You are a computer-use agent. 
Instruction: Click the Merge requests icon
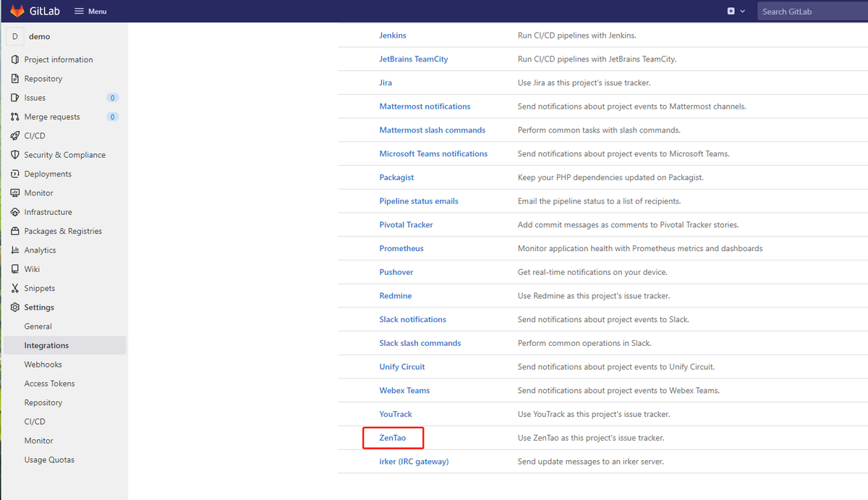click(15, 116)
